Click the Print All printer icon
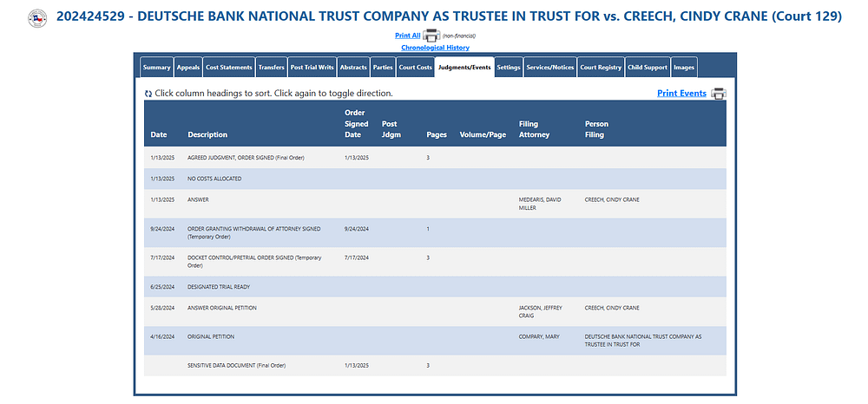Screen dimensions: 868x404 pos(431,36)
